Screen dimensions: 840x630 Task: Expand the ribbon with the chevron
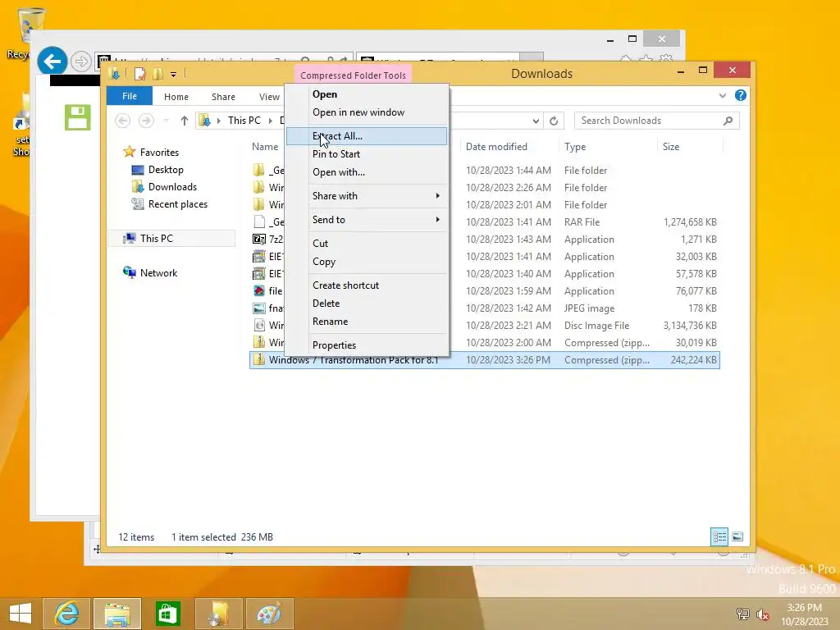coord(722,95)
